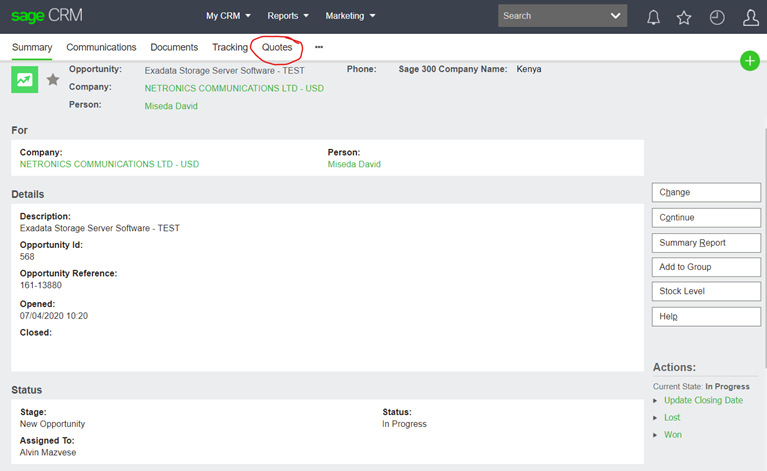
Task: Expand the Reports dropdown menu
Action: pyautogui.click(x=288, y=16)
